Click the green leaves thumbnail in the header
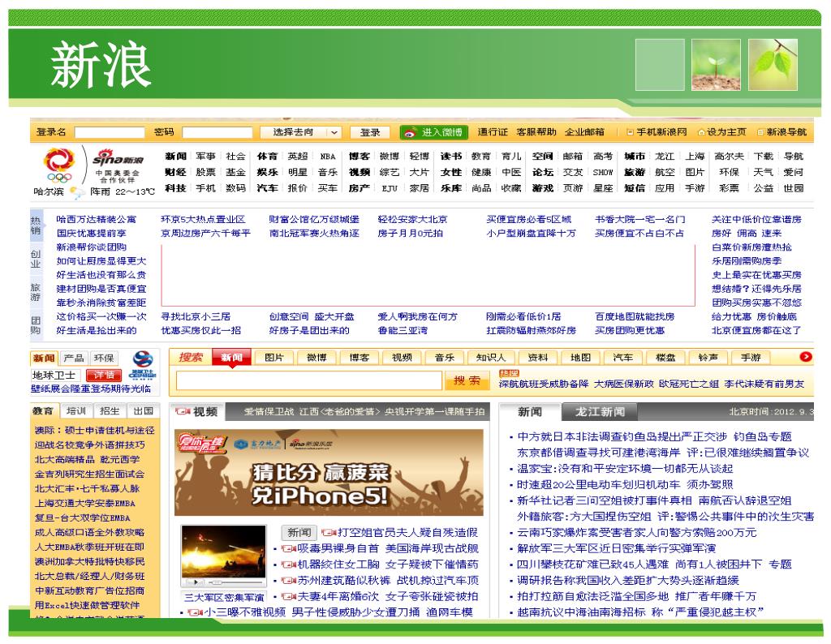 pos(773,65)
